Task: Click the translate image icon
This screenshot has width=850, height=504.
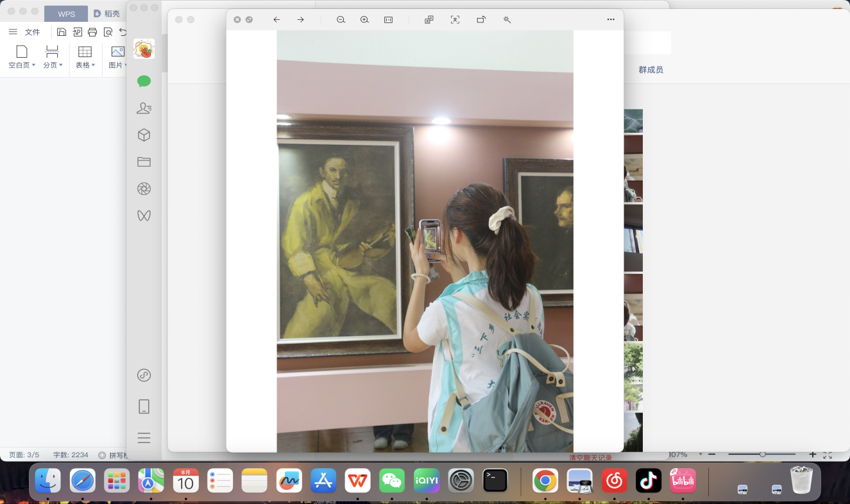Action: [x=429, y=20]
